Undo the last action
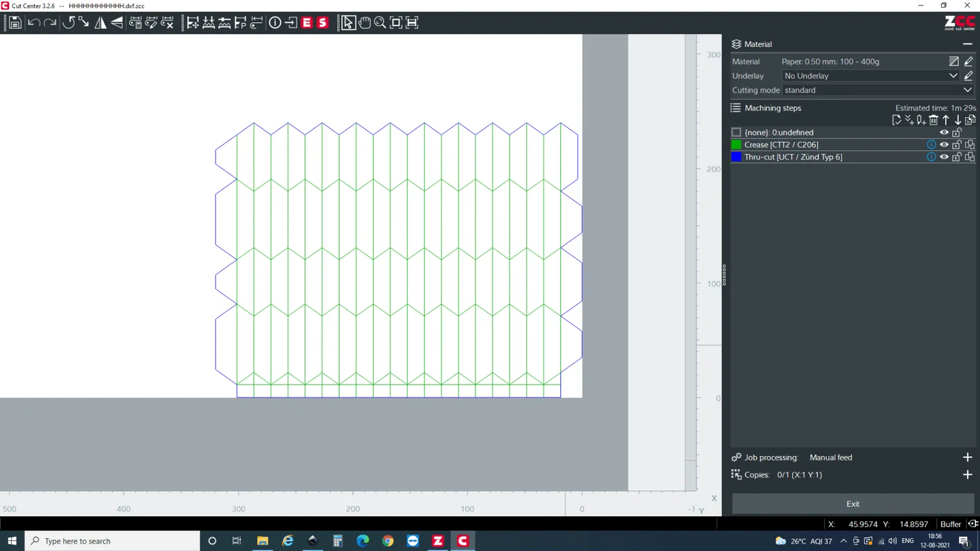This screenshot has width=980, height=551. tap(34, 23)
